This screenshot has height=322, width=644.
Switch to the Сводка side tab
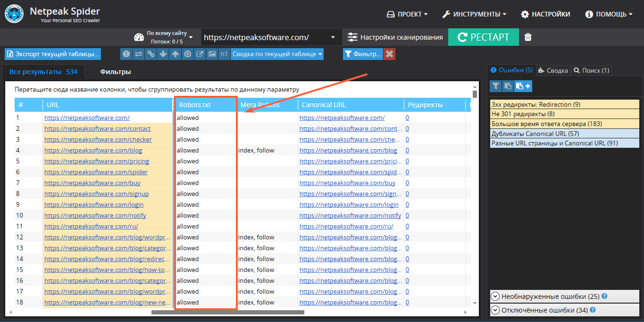coord(553,70)
